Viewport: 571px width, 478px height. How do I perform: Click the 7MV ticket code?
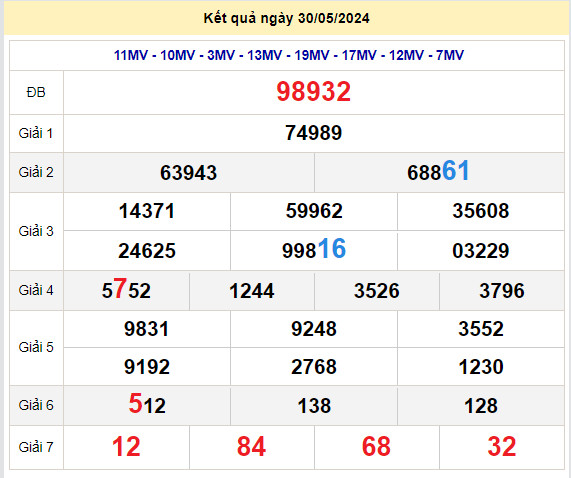point(450,55)
